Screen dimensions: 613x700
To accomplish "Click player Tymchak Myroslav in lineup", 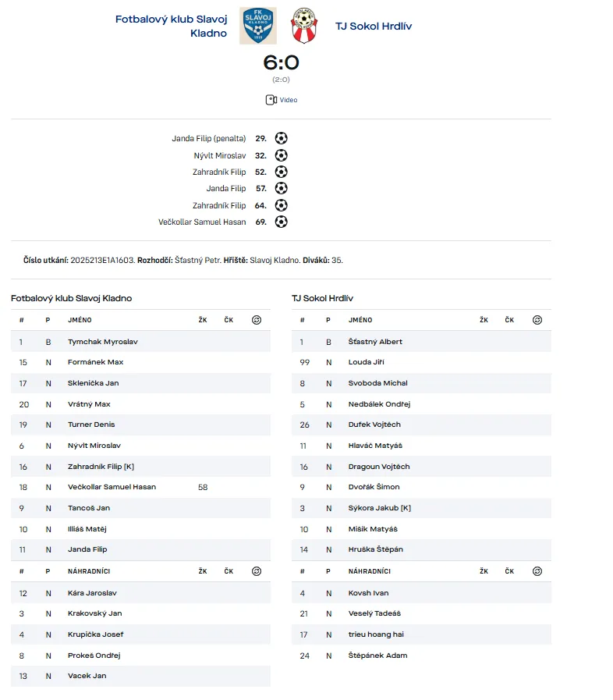I will (103, 342).
